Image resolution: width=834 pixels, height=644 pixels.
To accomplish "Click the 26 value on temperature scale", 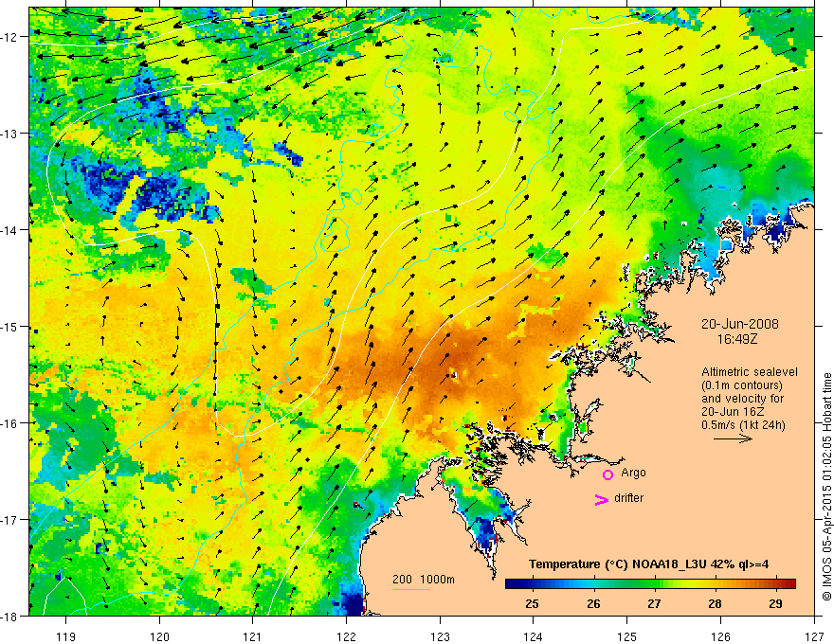I will (593, 604).
